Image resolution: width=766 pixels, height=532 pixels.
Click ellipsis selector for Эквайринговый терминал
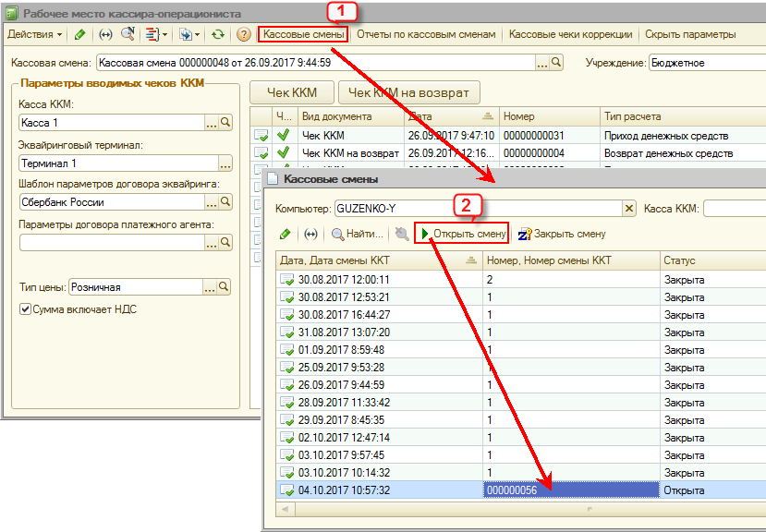[225, 163]
